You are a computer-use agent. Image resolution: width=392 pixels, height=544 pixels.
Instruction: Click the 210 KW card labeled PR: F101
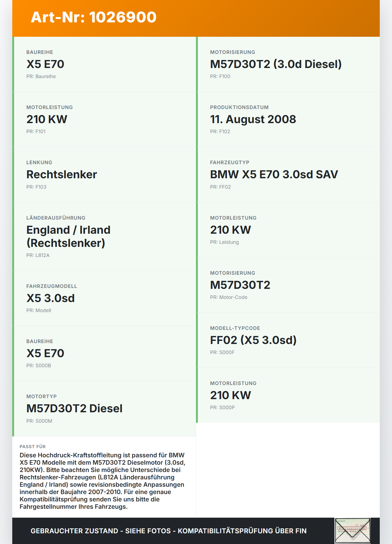[104, 119]
